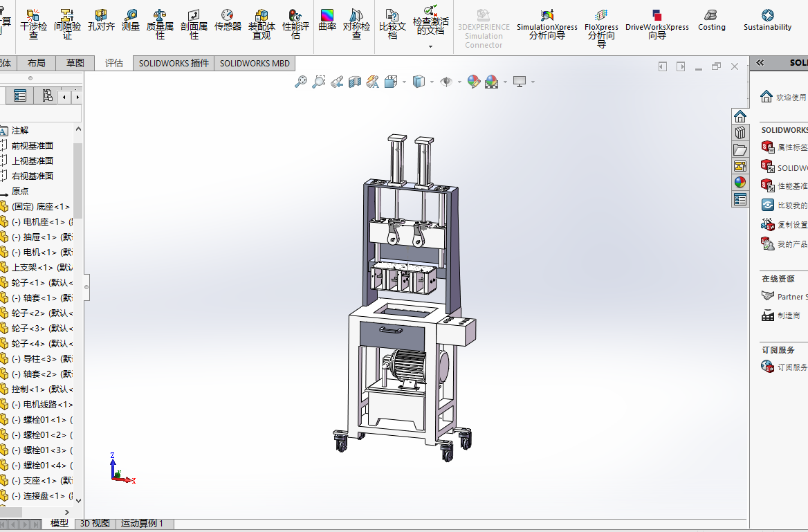This screenshot has width=808, height=532.
Task: Open the Sustainability tool
Action: (767, 21)
